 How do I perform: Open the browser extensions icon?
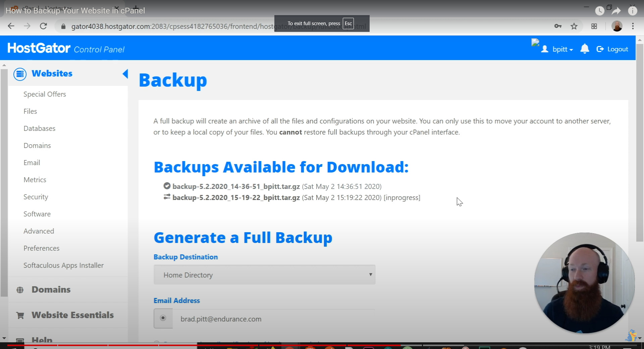[x=594, y=26]
